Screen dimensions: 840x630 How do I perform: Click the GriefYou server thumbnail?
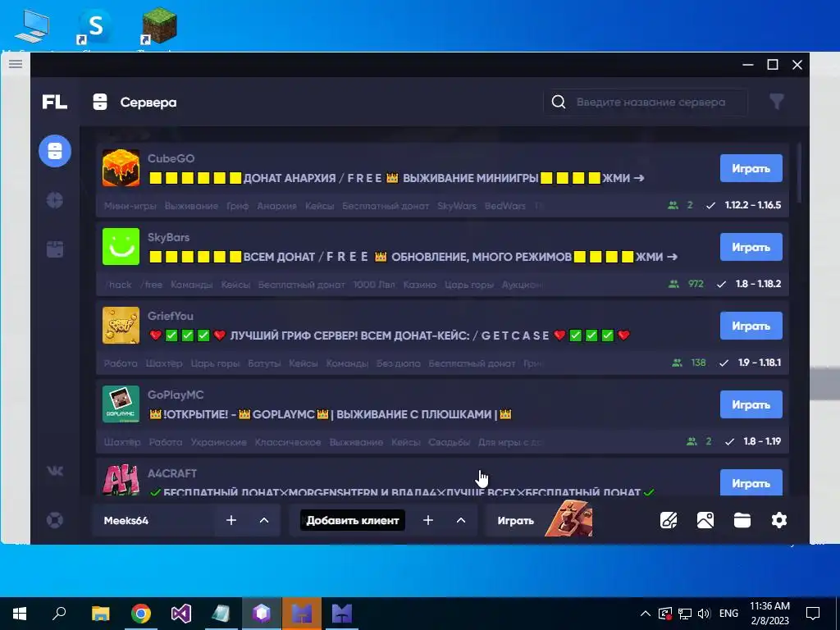pyautogui.click(x=121, y=325)
